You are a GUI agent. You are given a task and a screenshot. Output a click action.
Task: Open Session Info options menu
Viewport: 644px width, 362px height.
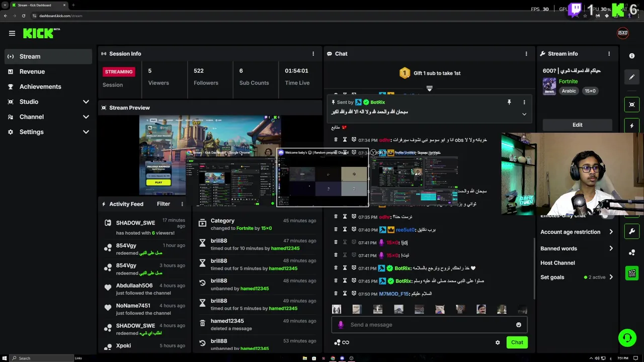(313, 54)
